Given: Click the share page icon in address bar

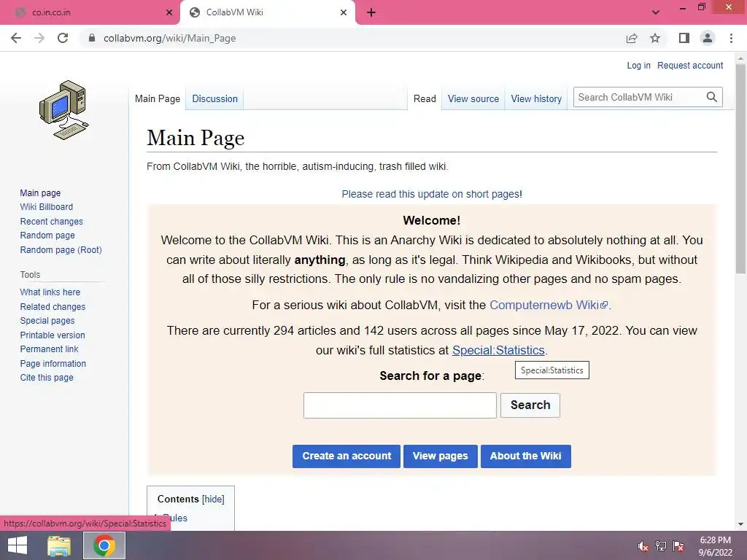Looking at the screenshot, I should 632,38.
